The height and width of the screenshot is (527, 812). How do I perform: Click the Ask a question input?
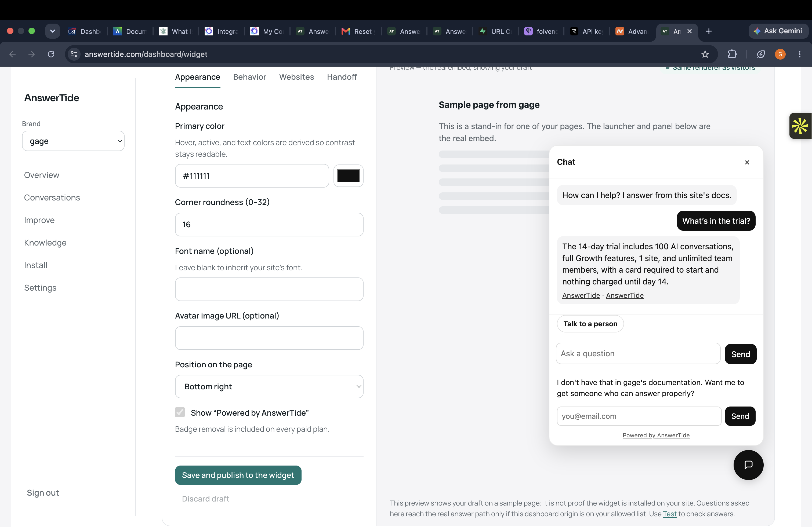pos(638,353)
